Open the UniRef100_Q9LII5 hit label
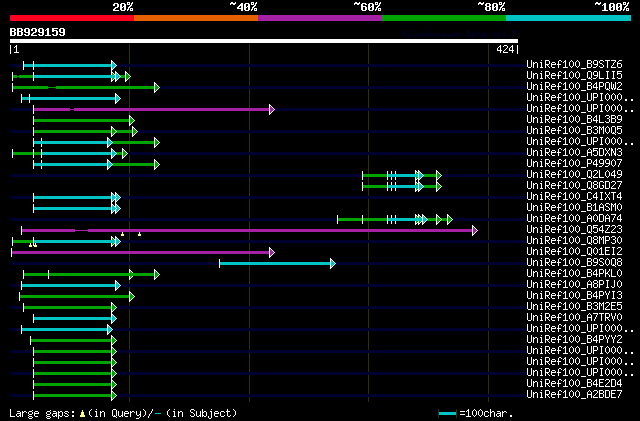 pyautogui.click(x=574, y=75)
